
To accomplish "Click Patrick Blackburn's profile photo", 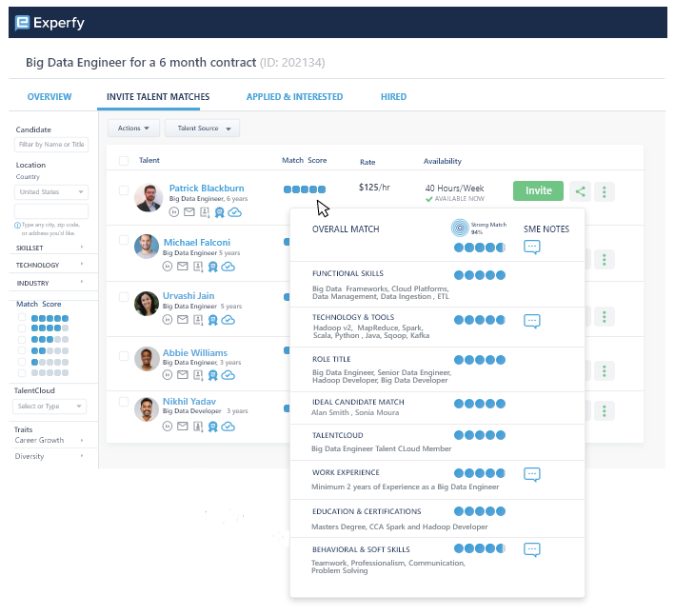I will [x=149, y=198].
